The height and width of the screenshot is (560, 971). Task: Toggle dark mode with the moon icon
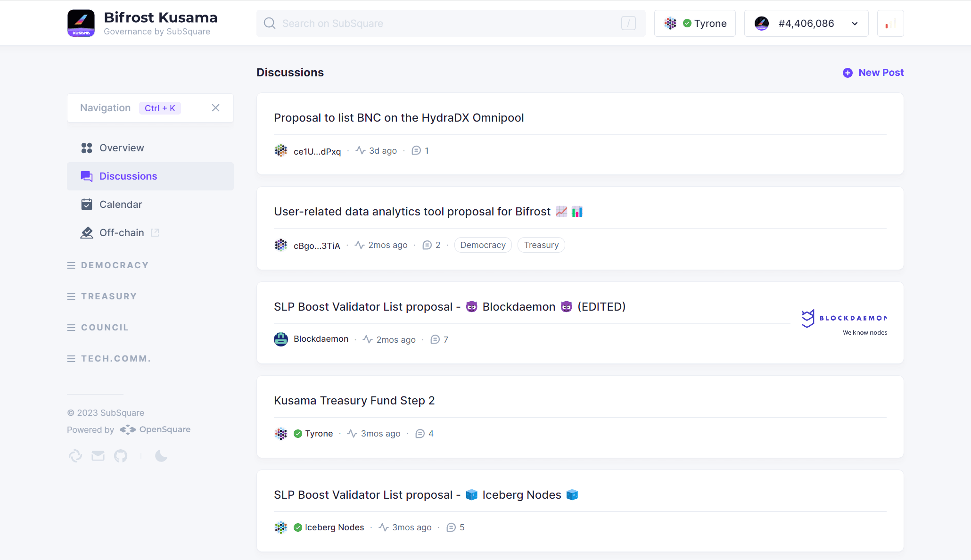161,456
